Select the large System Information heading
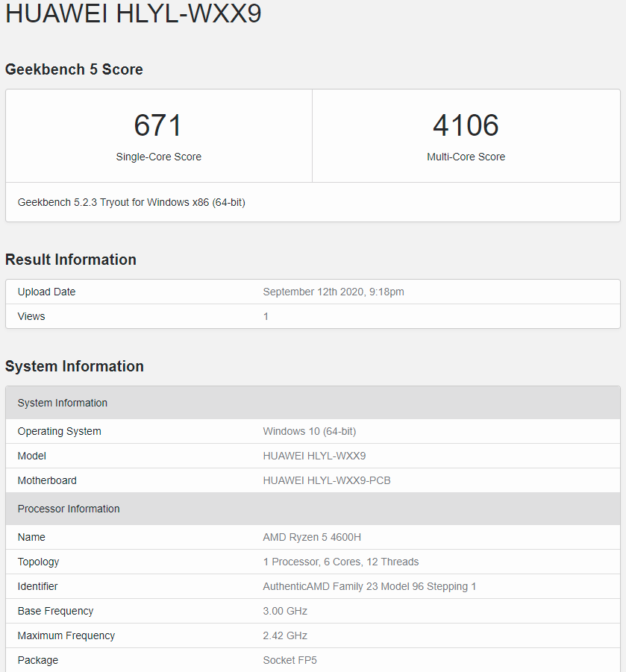626x672 pixels. pyautogui.click(x=74, y=366)
